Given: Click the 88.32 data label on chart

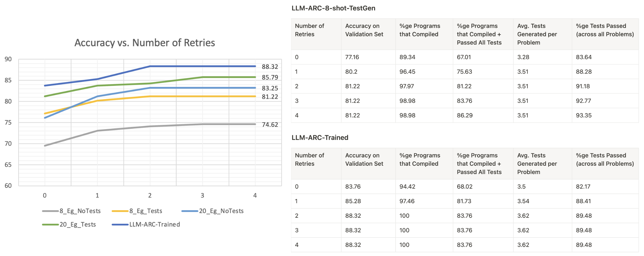Looking at the screenshot, I should click(x=270, y=67).
